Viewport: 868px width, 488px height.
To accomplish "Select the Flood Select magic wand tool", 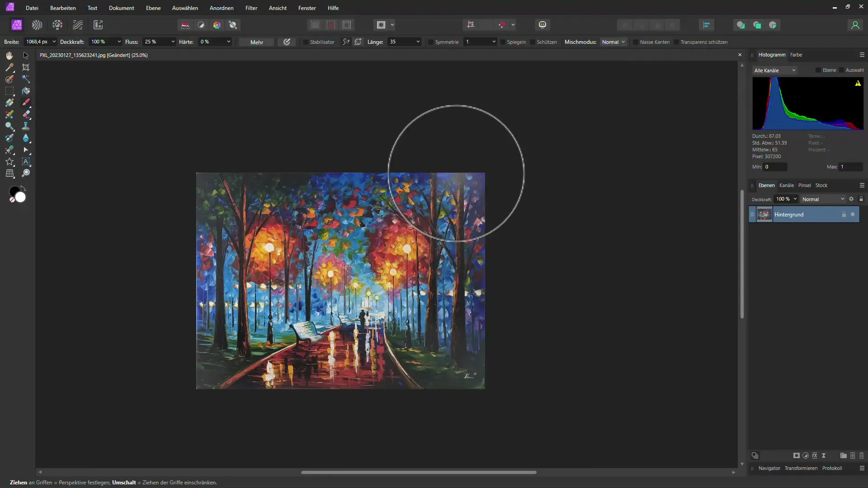I will (26, 79).
